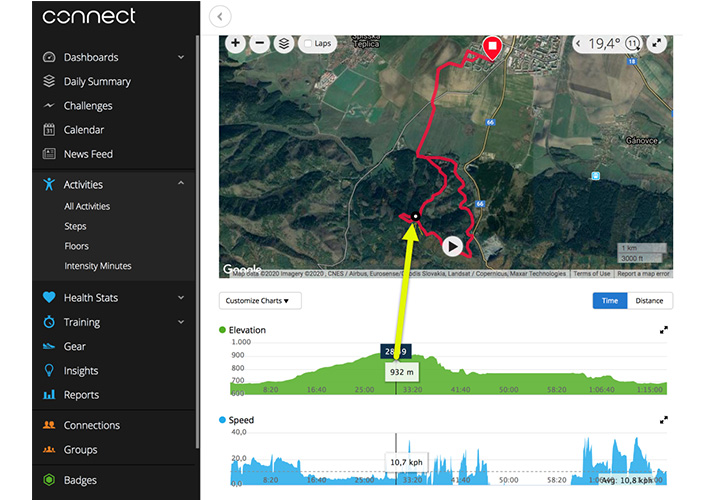This screenshot has width=715, height=500.
Task: Click Report a map error link
Action: click(x=643, y=274)
